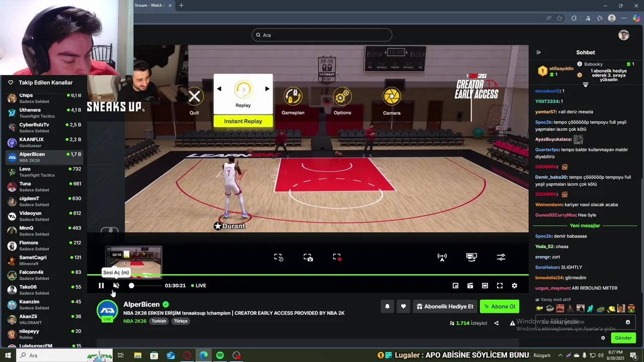Start recording with the red-dot capture icon

(x=337, y=257)
